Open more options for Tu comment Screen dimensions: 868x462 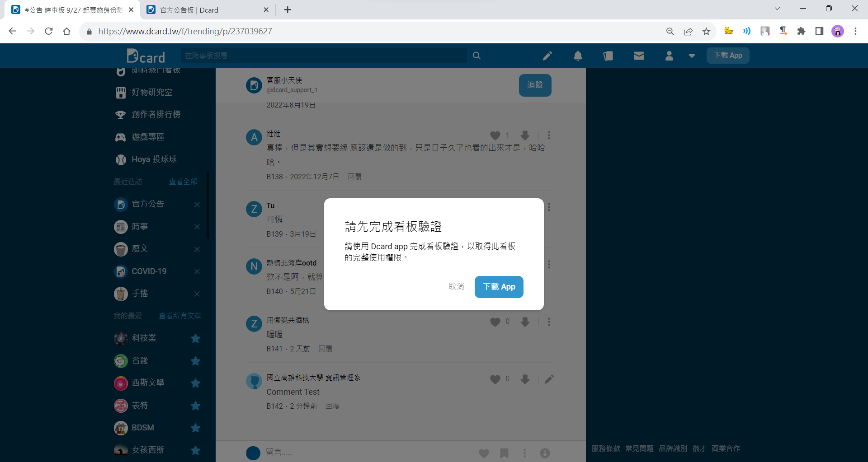pos(549,207)
